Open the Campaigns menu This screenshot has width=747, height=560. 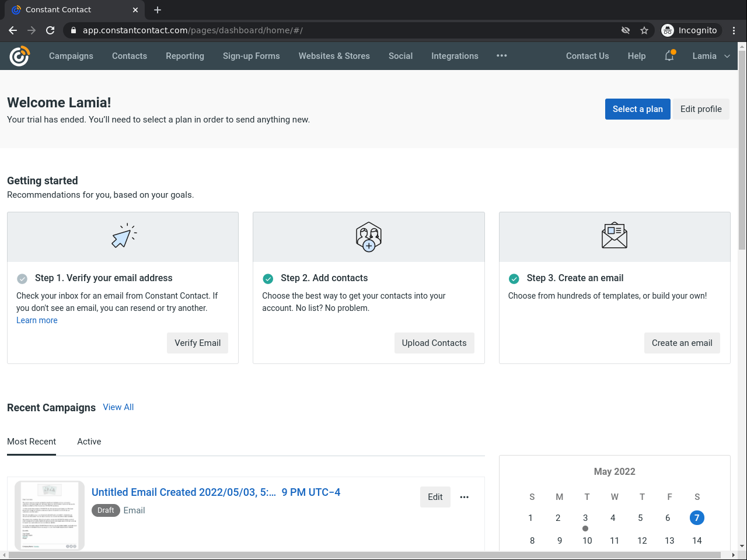(71, 56)
